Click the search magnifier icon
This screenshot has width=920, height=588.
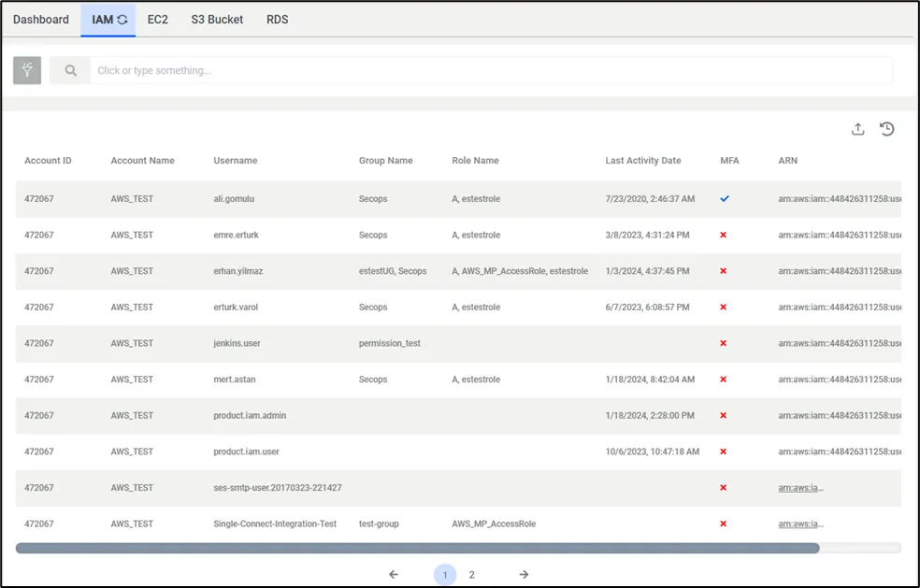coord(70,70)
